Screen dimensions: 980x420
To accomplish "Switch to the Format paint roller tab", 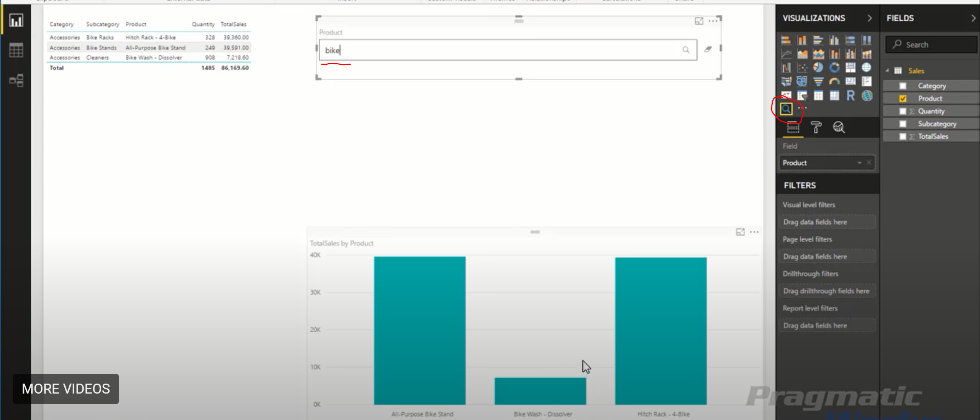I will pos(816,127).
